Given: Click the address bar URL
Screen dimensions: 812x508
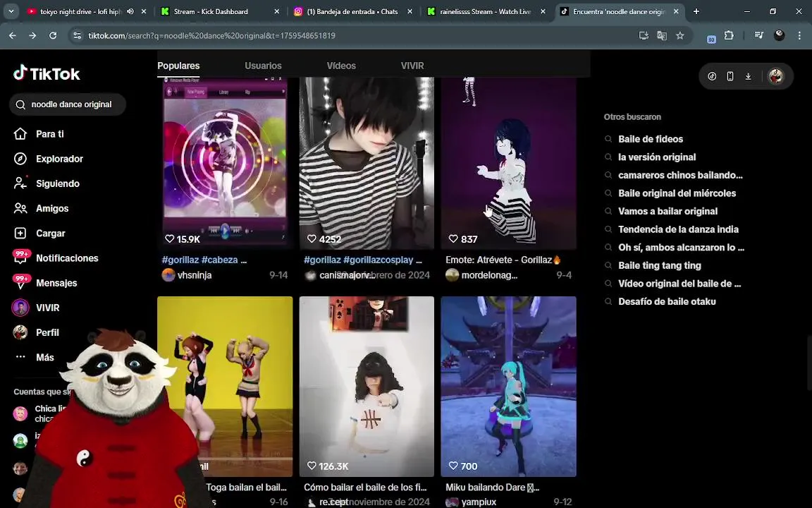Looking at the screenshot, I should click(x=211, y=35).
